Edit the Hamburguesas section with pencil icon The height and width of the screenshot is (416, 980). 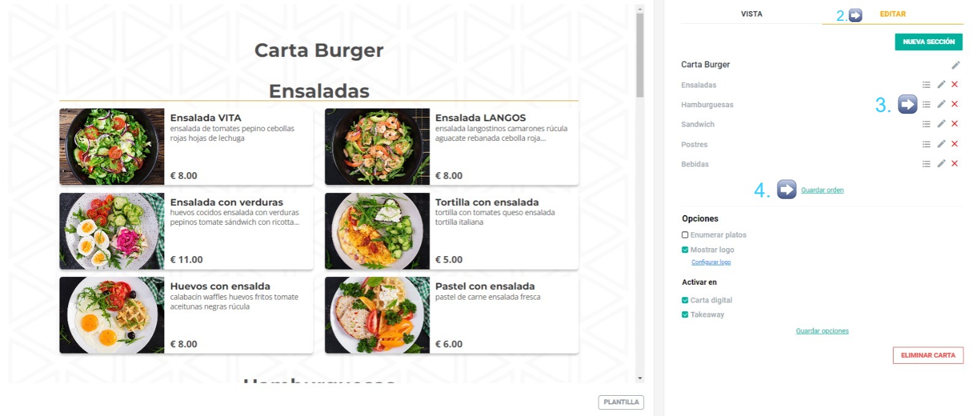[x=941, y=104]
